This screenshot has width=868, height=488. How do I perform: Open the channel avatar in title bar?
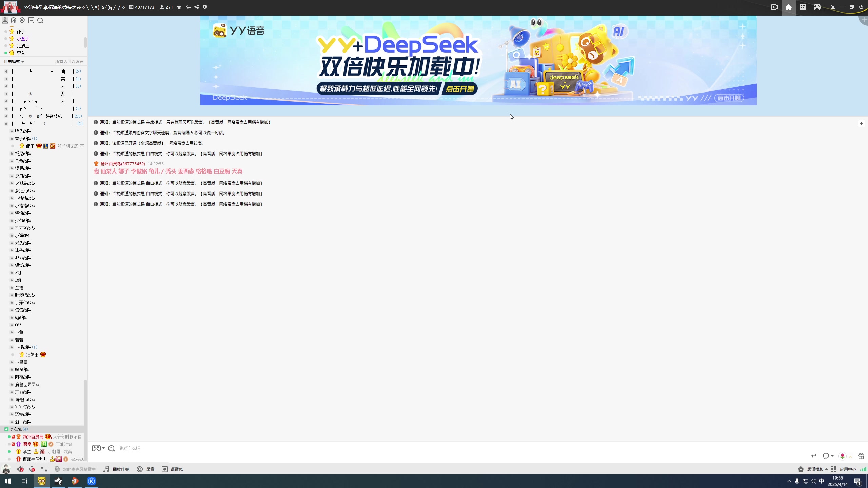10,7
